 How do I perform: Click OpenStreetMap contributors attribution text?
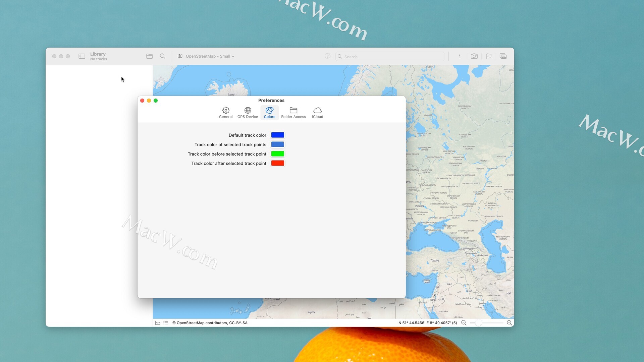(x=210, y=323)
